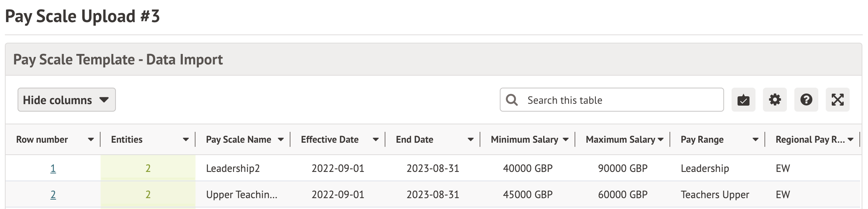The width and height of the screenshot is (868, 209).
Task: Open Entities column dropdown arrow
Action: coord(185,140)
